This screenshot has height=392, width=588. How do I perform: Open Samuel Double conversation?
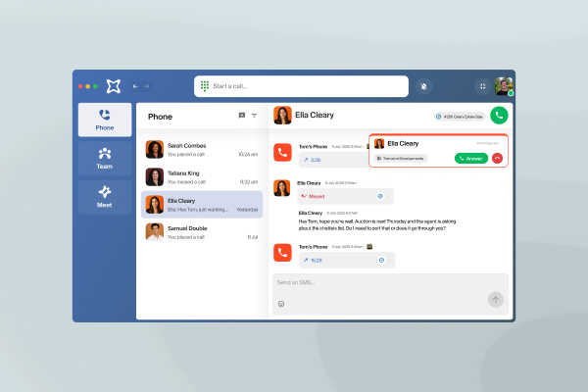point(202,232)
